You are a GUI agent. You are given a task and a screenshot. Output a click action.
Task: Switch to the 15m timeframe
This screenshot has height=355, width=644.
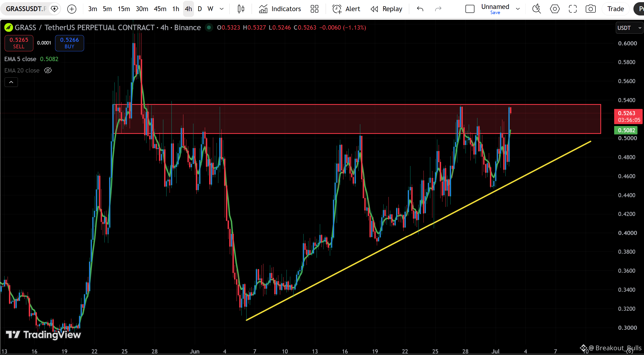[124, 9]
